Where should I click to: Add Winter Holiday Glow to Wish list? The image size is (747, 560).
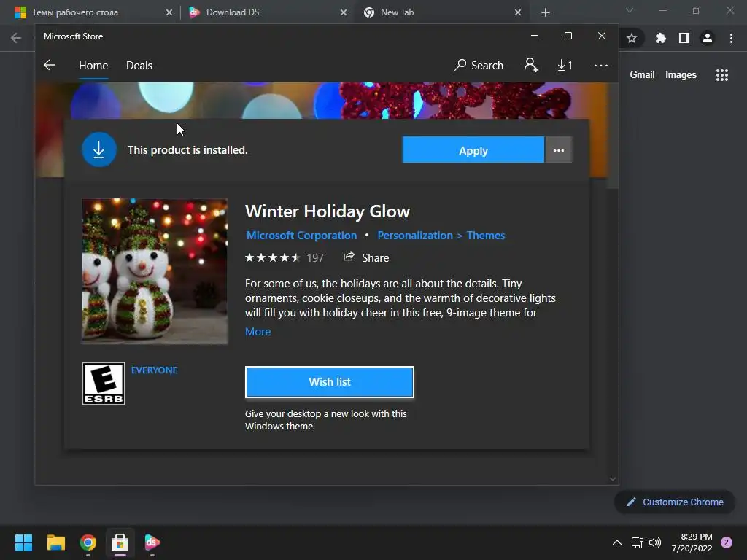click(330, 382)
